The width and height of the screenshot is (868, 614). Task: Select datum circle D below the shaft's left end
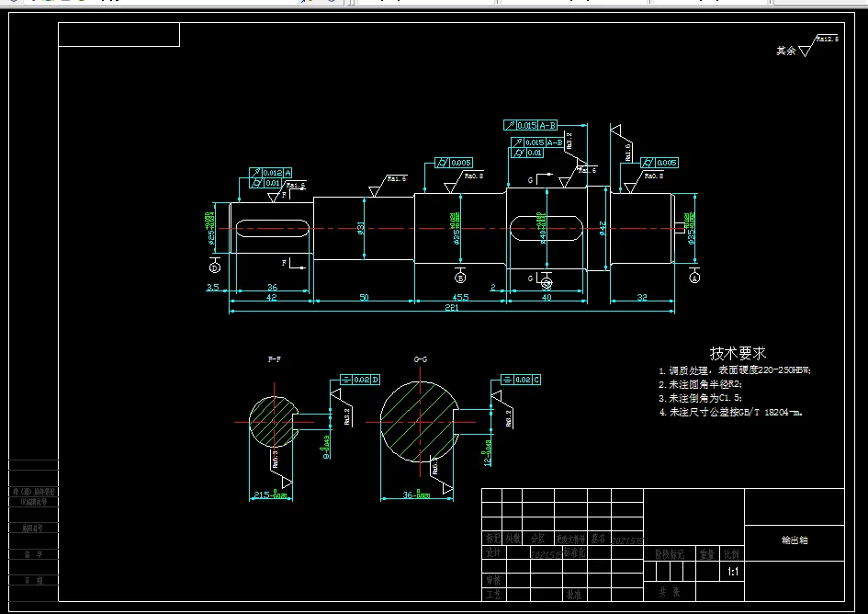(215, 267)
